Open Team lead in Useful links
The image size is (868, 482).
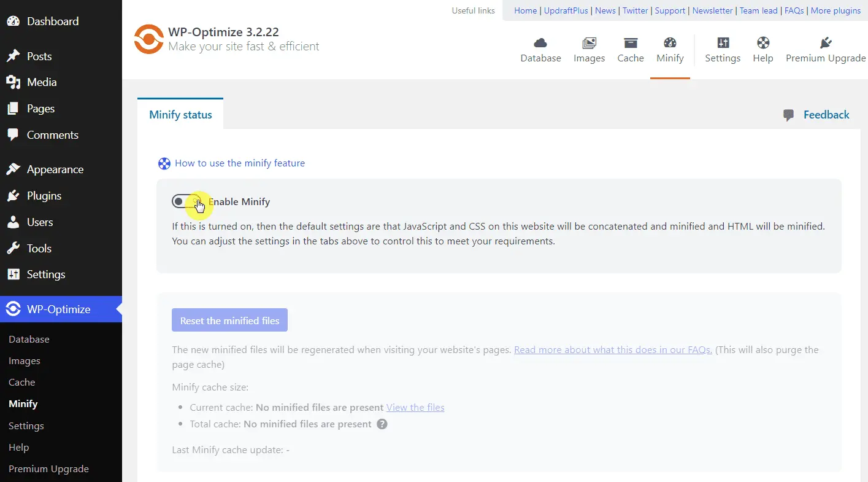pyautogui.click(x=759, y=10)
